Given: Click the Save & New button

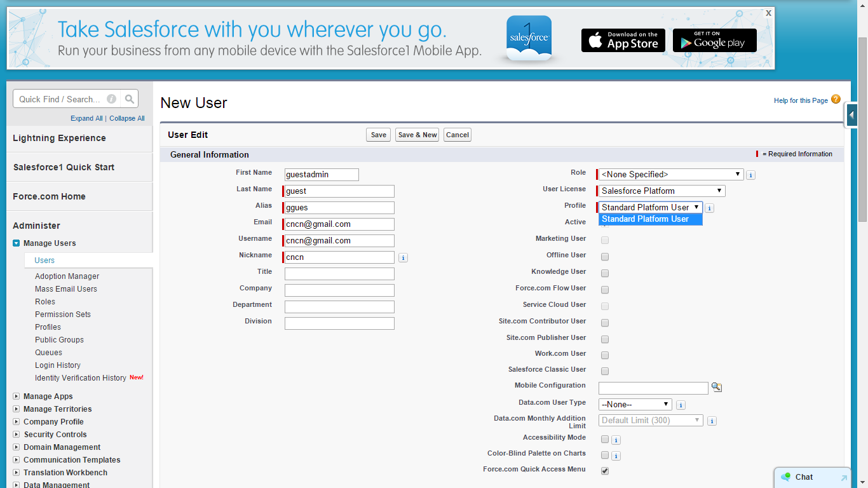Looking at the screenshot, I should coord(417,135).
